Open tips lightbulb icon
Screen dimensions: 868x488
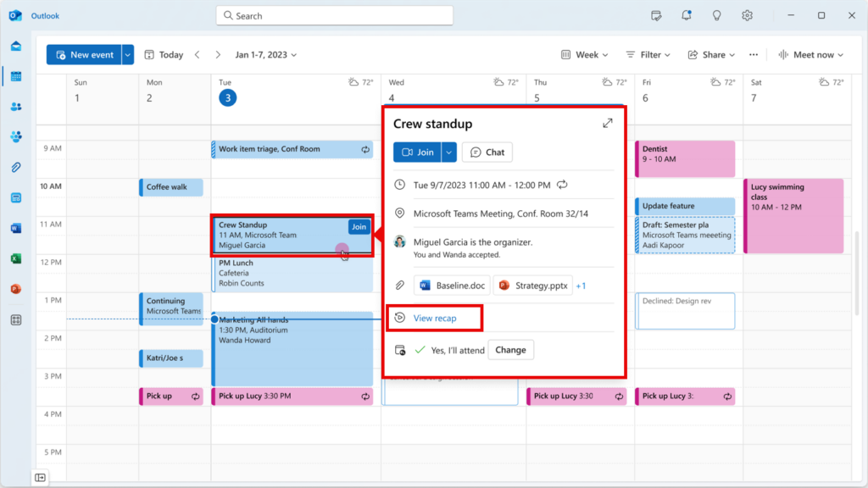(x=717, y=15)
